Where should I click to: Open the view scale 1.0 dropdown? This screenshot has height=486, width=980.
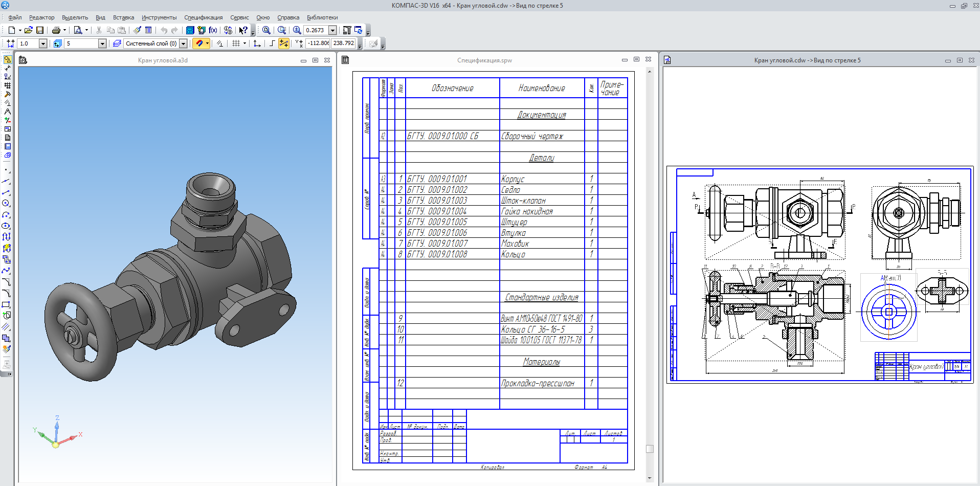43,43
